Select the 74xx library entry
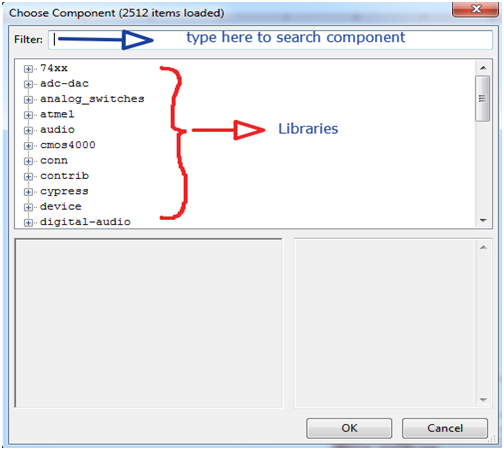The height and width of the screenshot is (450, 504). pos(54,68)
